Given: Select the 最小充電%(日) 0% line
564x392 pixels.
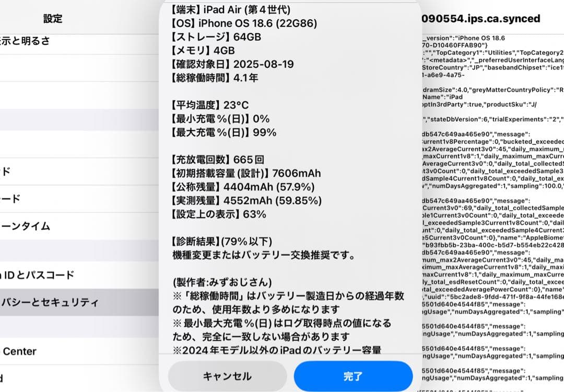Looking at the screenshot, I should [220, 119].
